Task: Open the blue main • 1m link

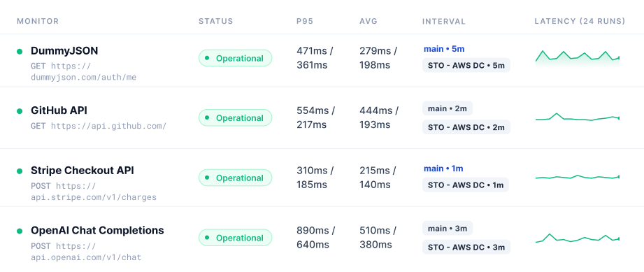Action: 443,169
